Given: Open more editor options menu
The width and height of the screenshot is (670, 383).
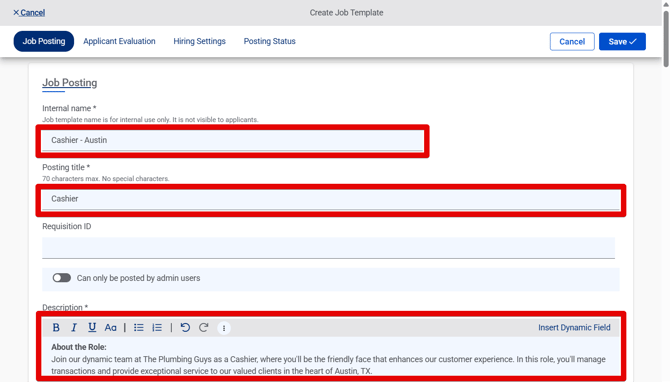Looking at the screenshot, I should 224,328.
